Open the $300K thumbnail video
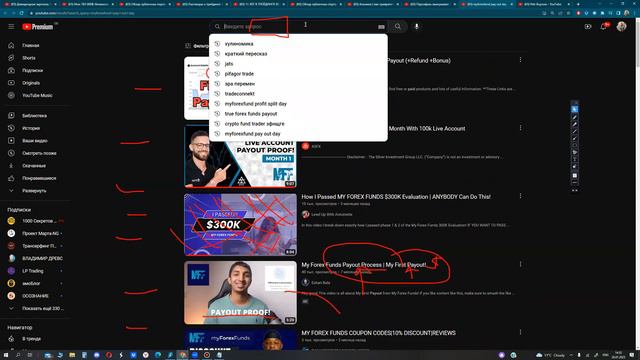 coord(240,225)
